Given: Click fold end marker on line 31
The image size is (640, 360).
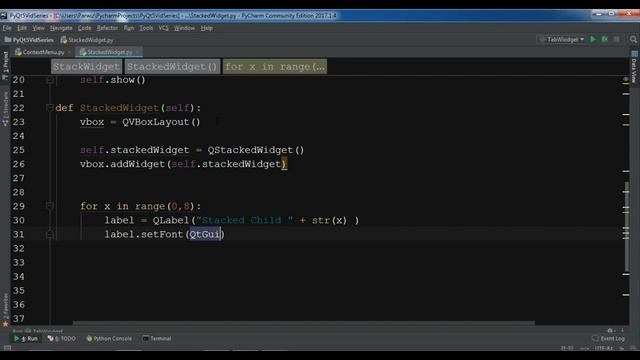Looking at the screenshot, I should 50,234.
